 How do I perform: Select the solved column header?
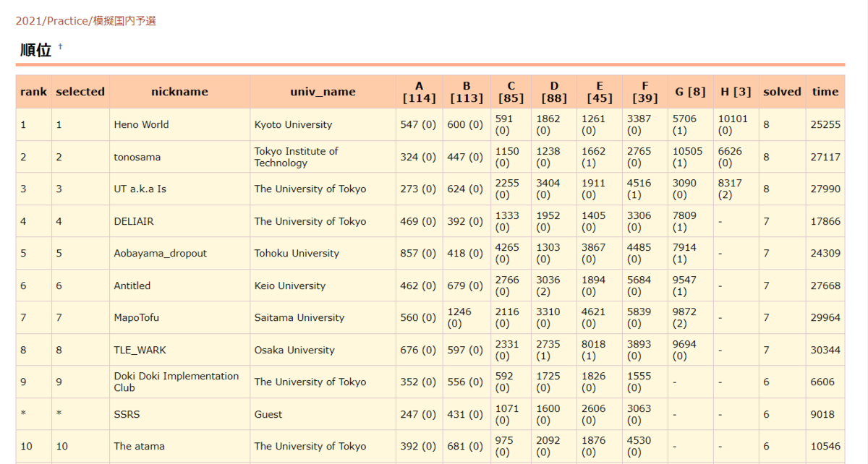pyautogui.click(x=782, y=92)
